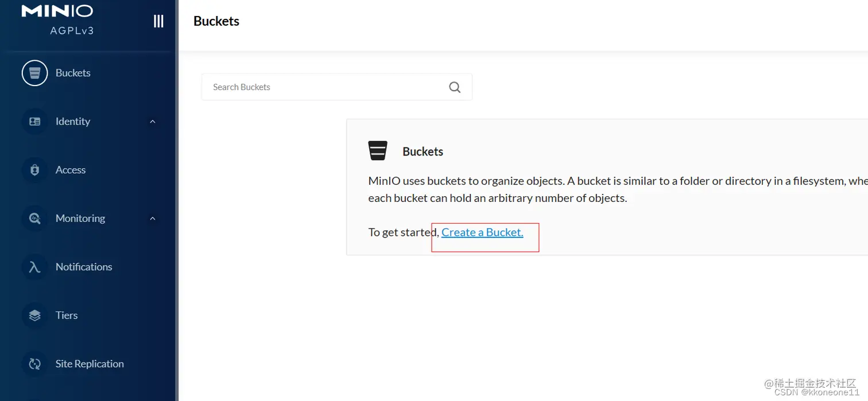
Task: Click the Access lock icon
Action: point(34,170)
